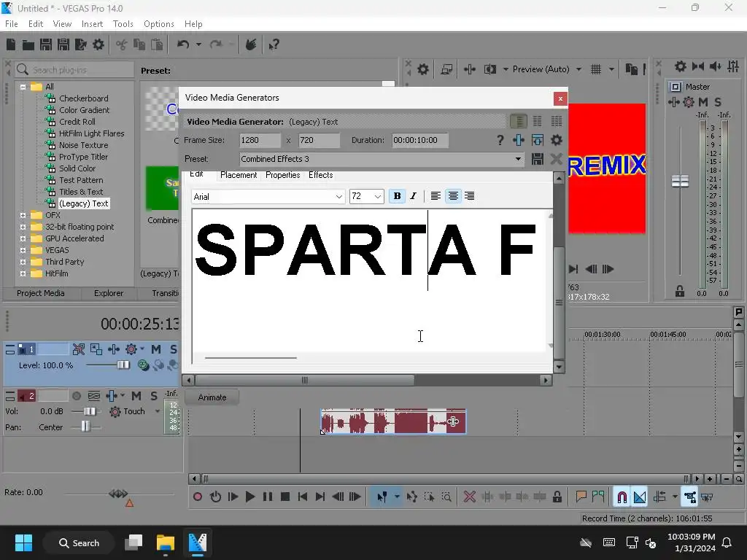Viewport: 747px width, 560px height.
Task: Toggle Master bus Mute M button
Action: (703, 102)
